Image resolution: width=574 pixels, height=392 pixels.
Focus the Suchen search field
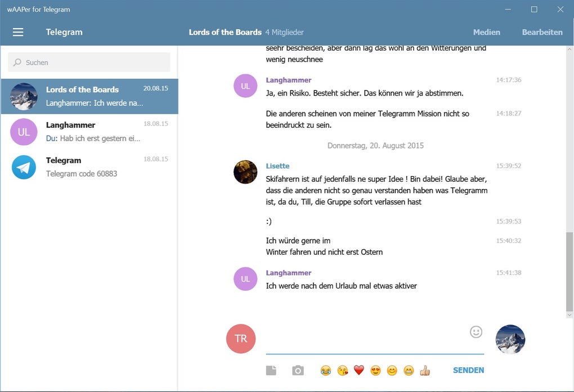[x=89, y=62]
